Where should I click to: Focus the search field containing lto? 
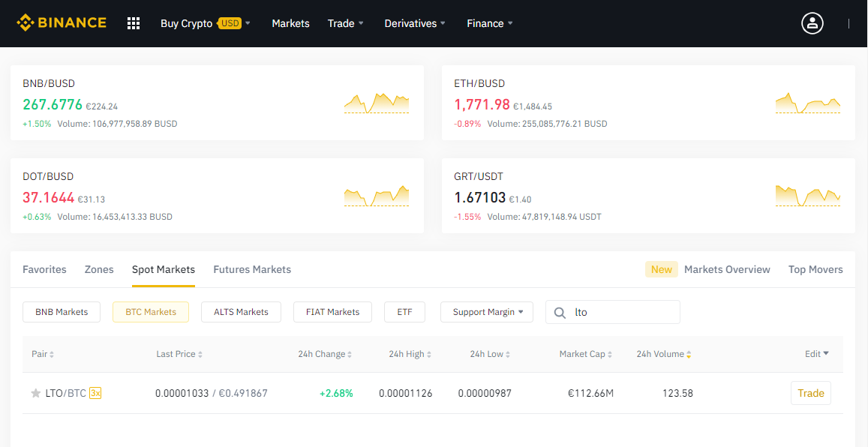613,312
